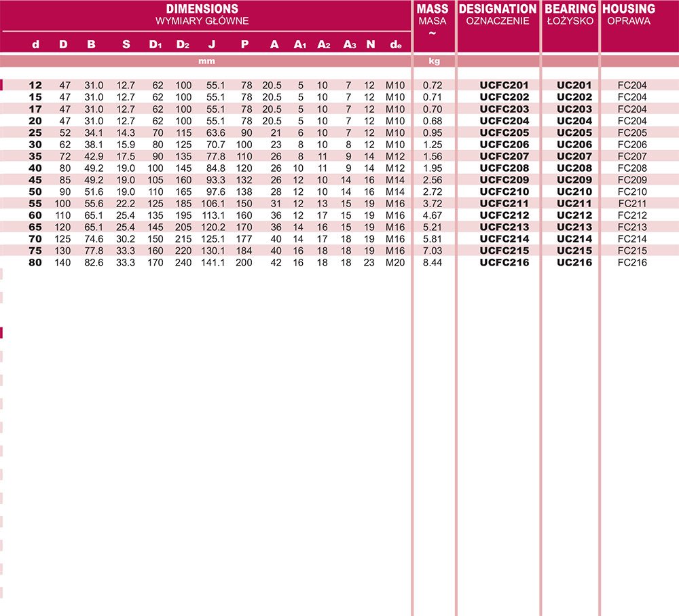
Task: Select the mm units label
Action: 206,61
